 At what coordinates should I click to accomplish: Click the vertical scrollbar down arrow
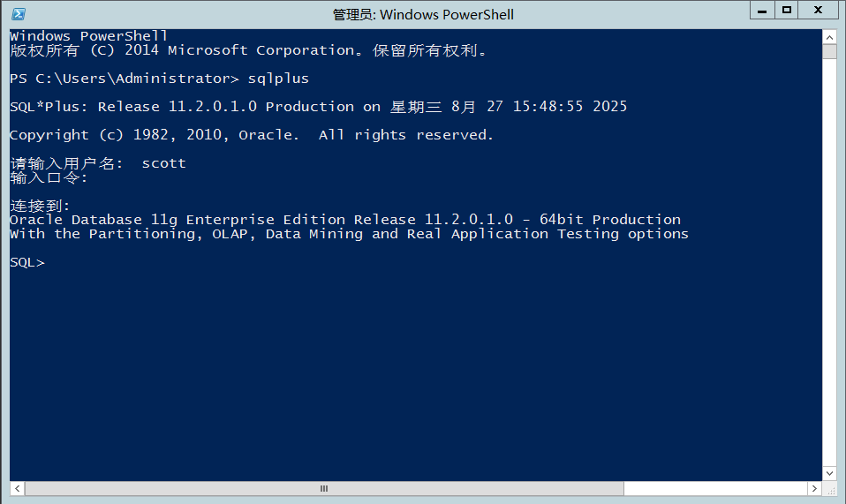[x=829, y=473]
